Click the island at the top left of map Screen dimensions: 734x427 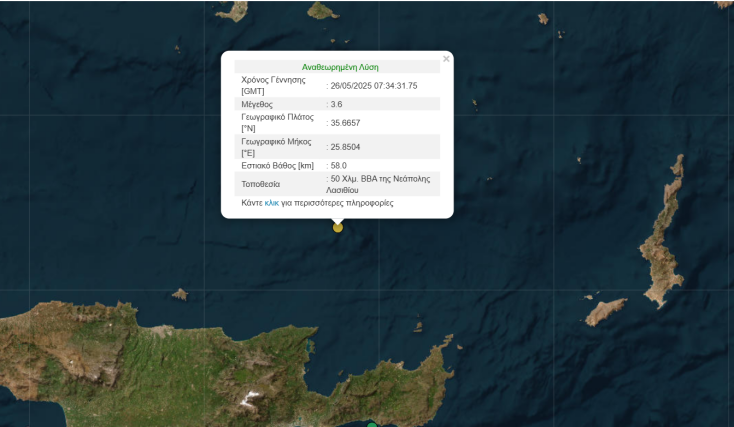234,11
